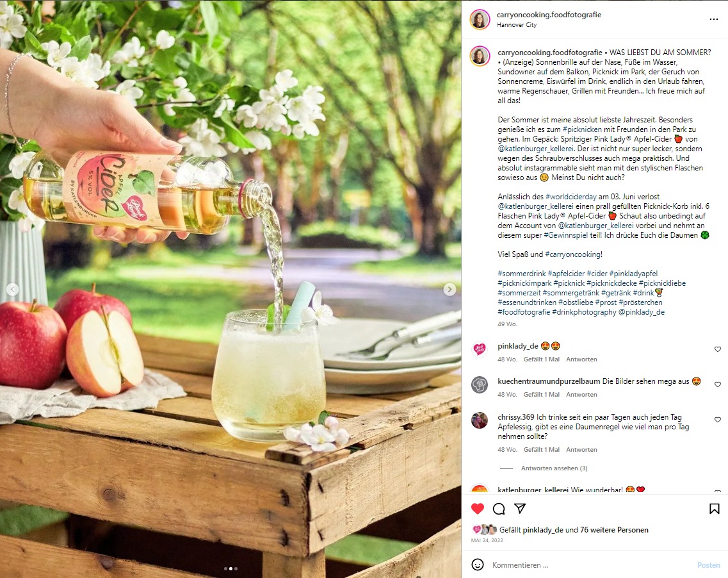Open the Hannover City location link
728x578 pixels.
(517, 25)
